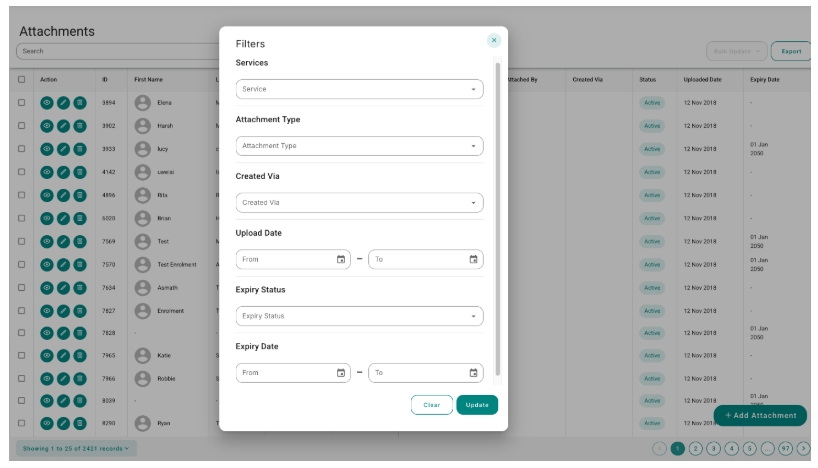Image resolution: width=818 pixels, height=468 pixels.
Task: Close the Filters dialog with the X
Action: tap(494, 40)
